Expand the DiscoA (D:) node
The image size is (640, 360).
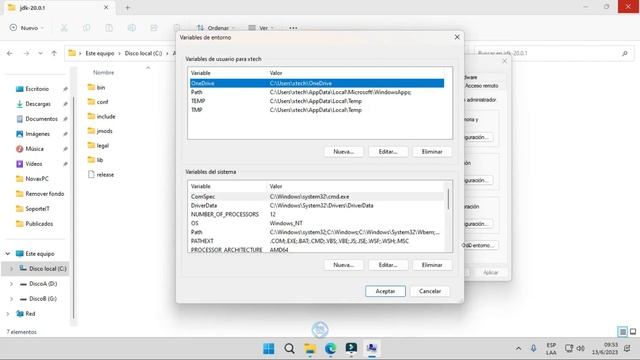pos(11,284)
